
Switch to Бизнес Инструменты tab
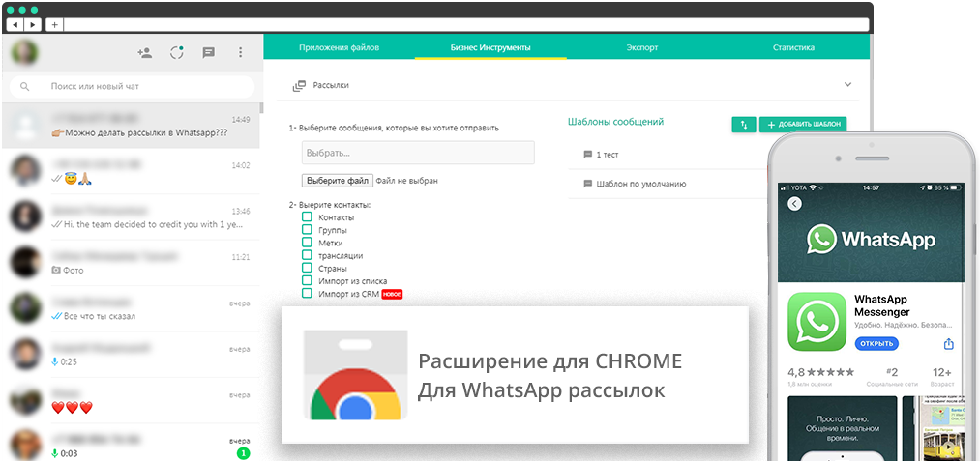(490, 47)
